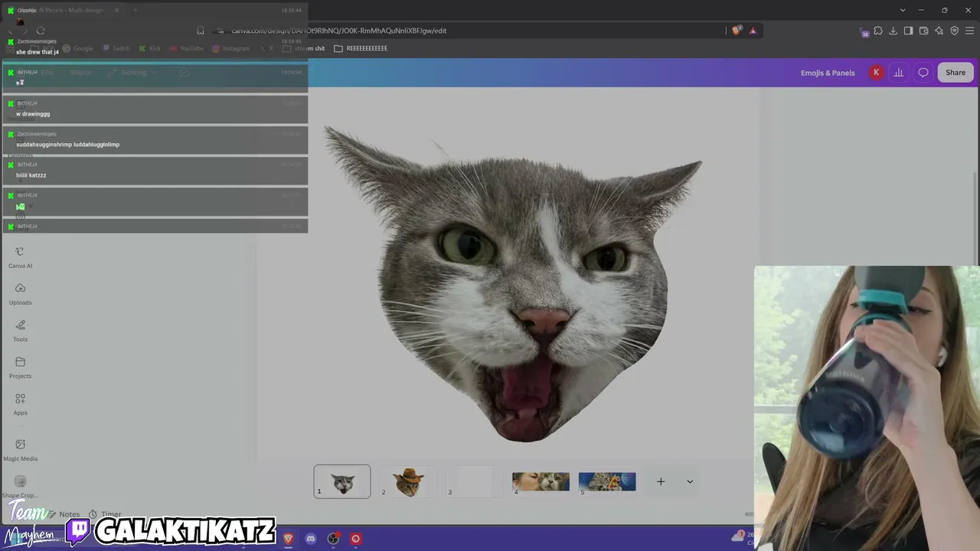Open the browser tab search chevron
Image resolution: width=980 pixels, height=551 pixels.
[903, 10]
